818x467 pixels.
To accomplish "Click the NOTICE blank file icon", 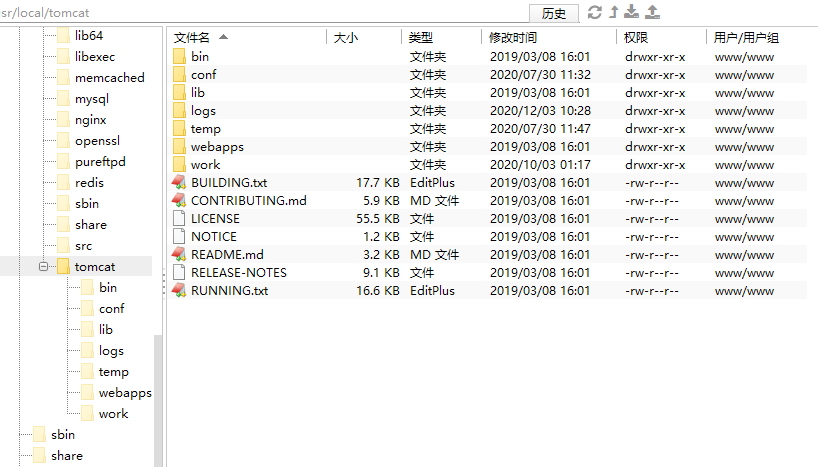I will pos(179,236).
